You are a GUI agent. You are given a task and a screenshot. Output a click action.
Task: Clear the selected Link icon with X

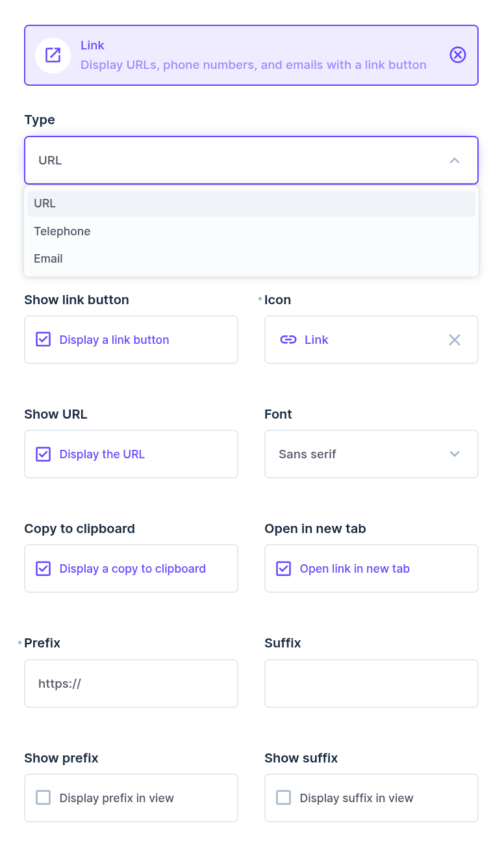[455, 339]
